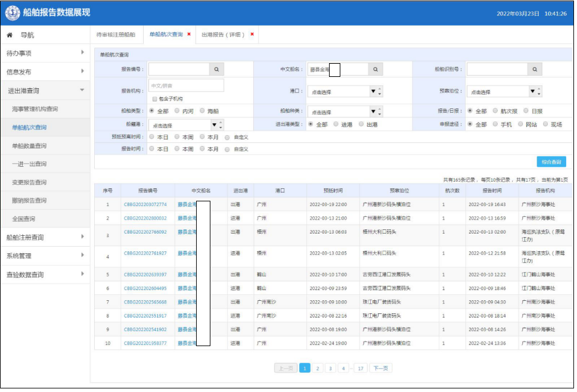
Task: Close the 单船航次查询 tab
Action: (x=189, y=35)
